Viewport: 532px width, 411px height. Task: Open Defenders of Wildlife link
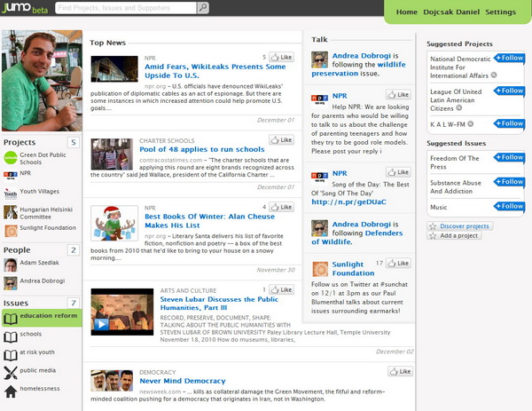click(357, 237)
